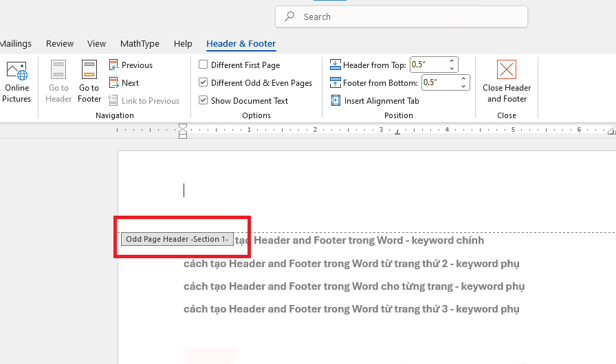Insert Alignment Tab
Image resolution: width=616 pixels, height=364 pixels.
click(x=375, y=101)
